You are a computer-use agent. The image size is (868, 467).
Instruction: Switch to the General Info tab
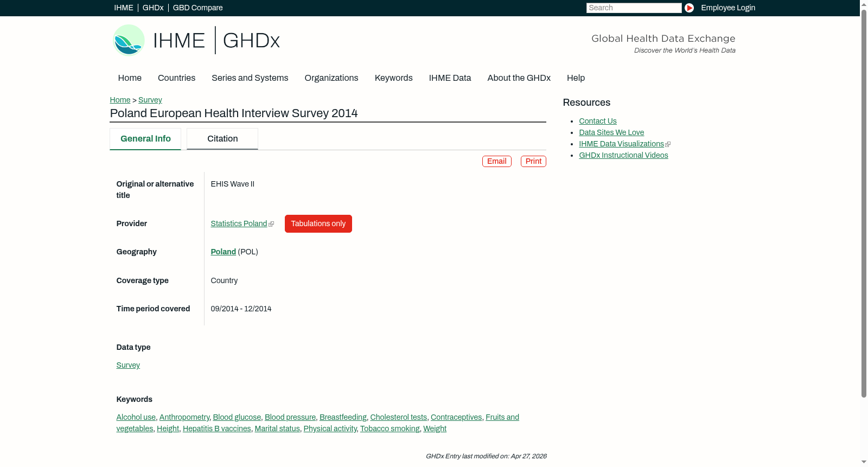[x=145, y=139]
